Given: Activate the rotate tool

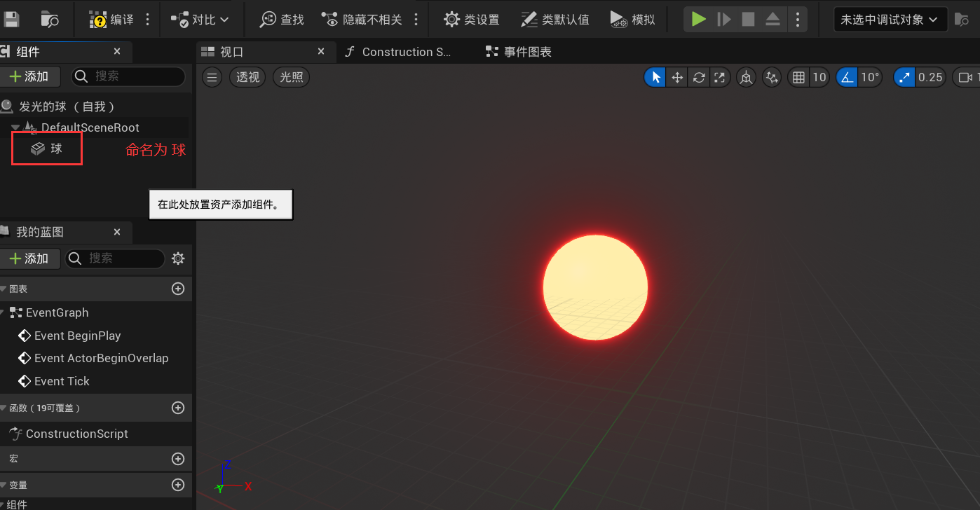Looking at the screenshot, I should coord(699,77).
